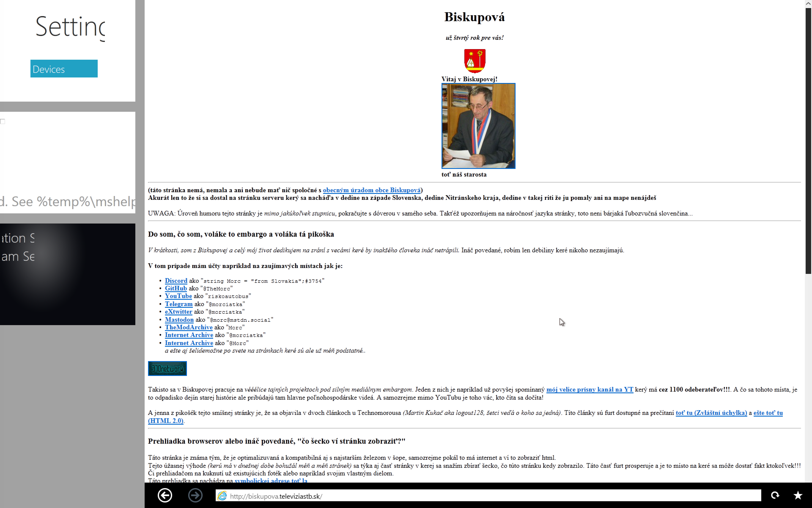Open the Discord link

(176, 280)
